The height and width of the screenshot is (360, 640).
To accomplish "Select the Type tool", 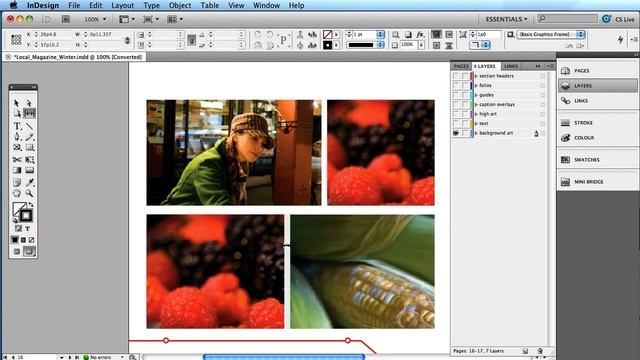I will [17, 126].
